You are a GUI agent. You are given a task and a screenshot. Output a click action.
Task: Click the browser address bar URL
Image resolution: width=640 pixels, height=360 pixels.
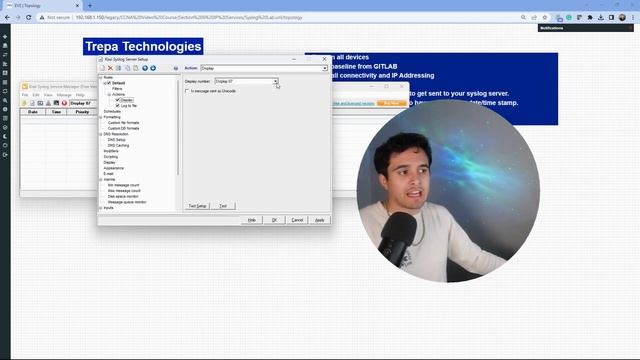pos(189,18)
